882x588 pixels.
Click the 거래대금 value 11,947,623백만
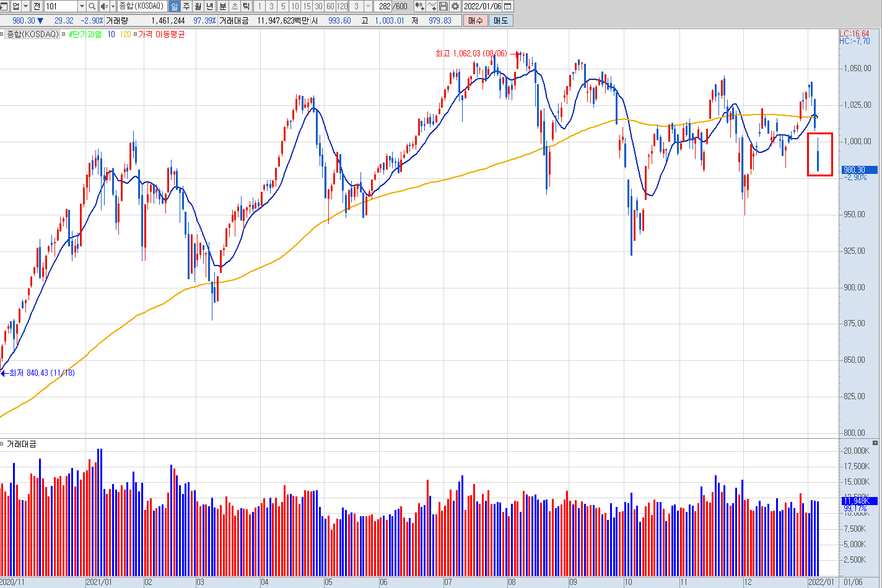coord(283,20)
